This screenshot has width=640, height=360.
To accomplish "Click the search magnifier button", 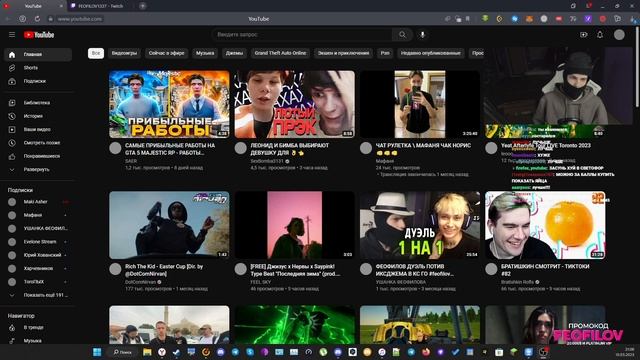I will [402, 35].
